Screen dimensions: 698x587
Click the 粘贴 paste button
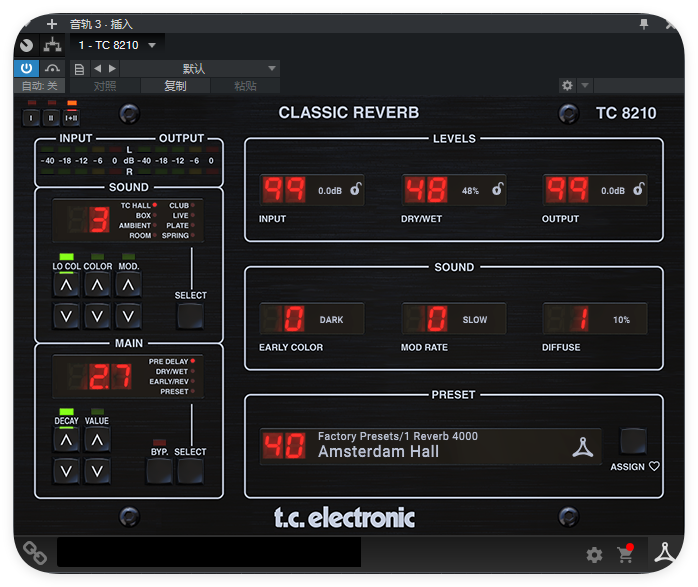[x=245, y=85]
